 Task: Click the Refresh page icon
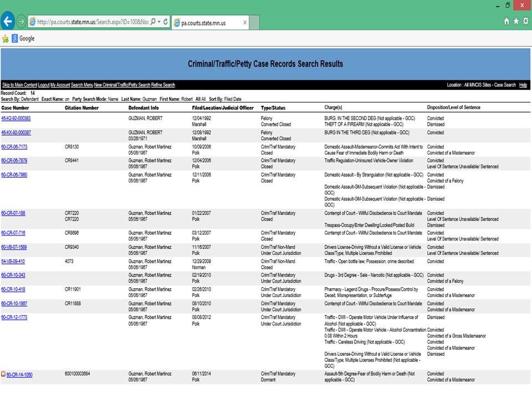[x=166, y=22]
